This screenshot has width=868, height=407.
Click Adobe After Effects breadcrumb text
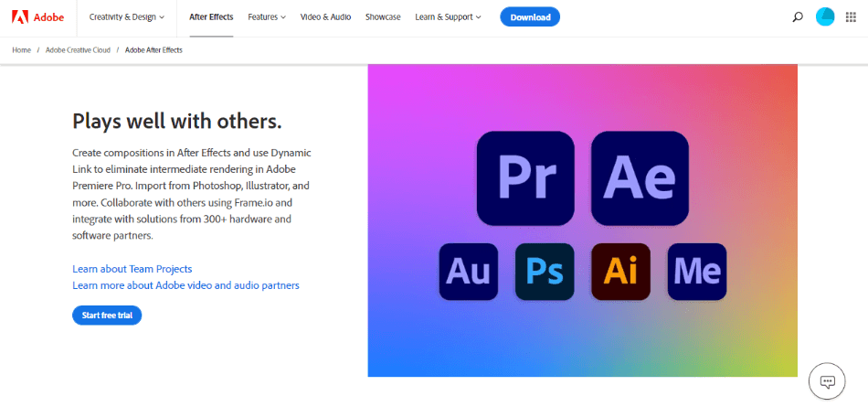153,50
